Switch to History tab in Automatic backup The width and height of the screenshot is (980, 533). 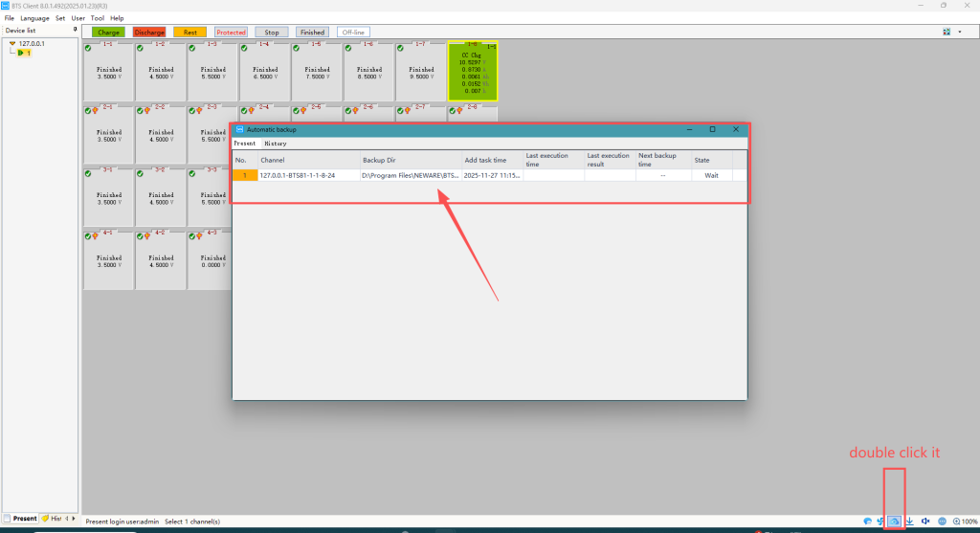point(276,144)
